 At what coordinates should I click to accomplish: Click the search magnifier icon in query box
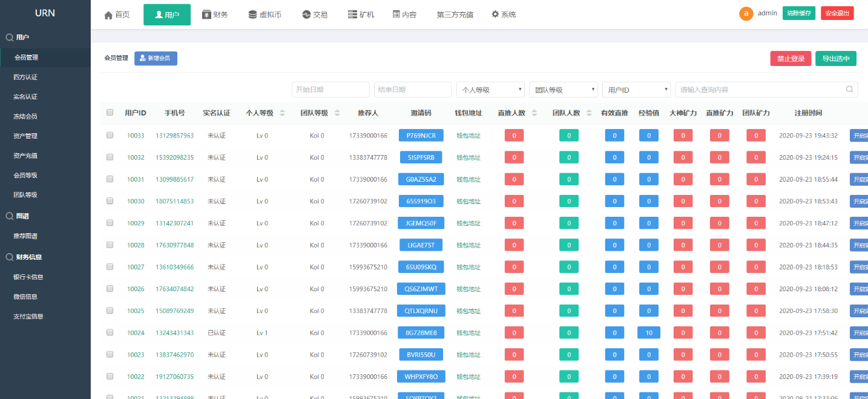coord(850,90)
